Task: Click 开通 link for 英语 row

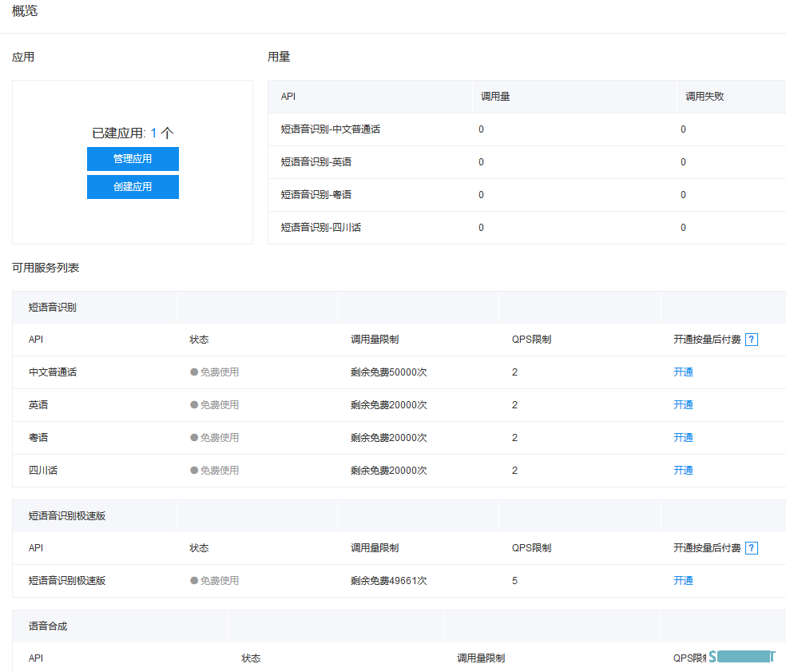Action: (683, 404)
